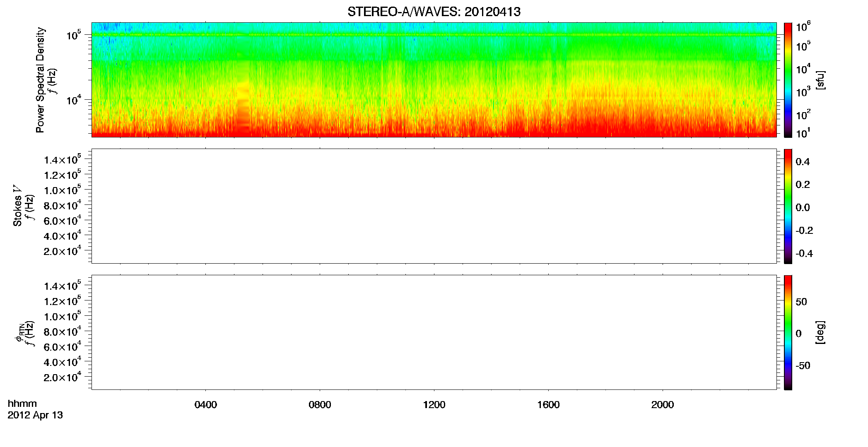Screen dimensions: 868x447
Task: Select the 2000 time axis label
Action: coord(663,405)
